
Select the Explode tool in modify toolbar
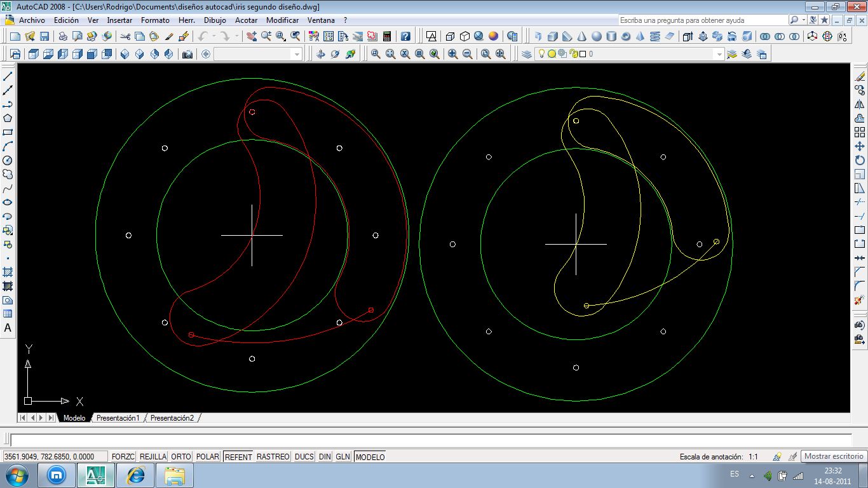(x=860, y=300)
